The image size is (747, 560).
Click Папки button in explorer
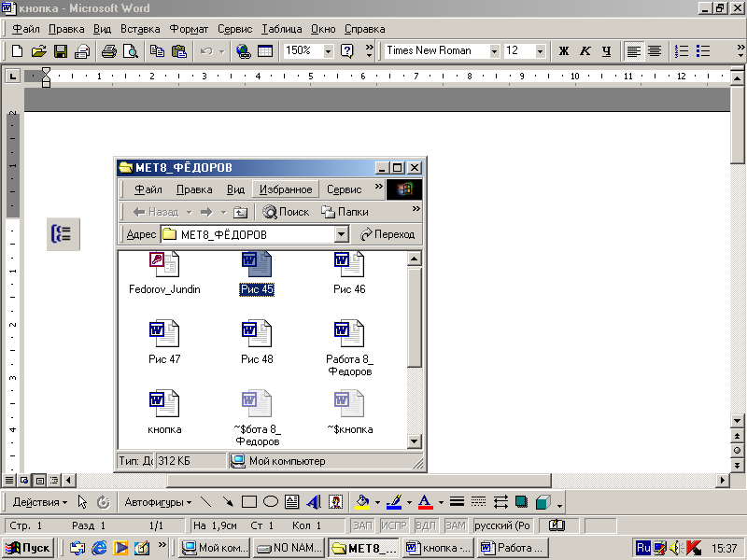[x=345, y=212]
